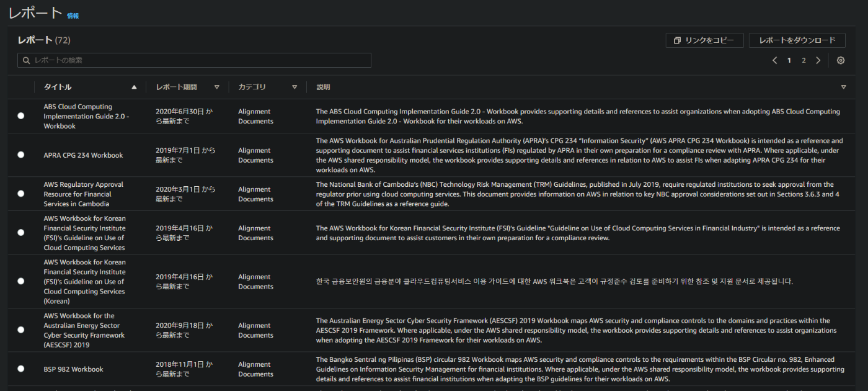Screen dimensions: 868x391
Task: Click the リンクをコピー button
Action: pyautogui.click(x=704, y=40)
